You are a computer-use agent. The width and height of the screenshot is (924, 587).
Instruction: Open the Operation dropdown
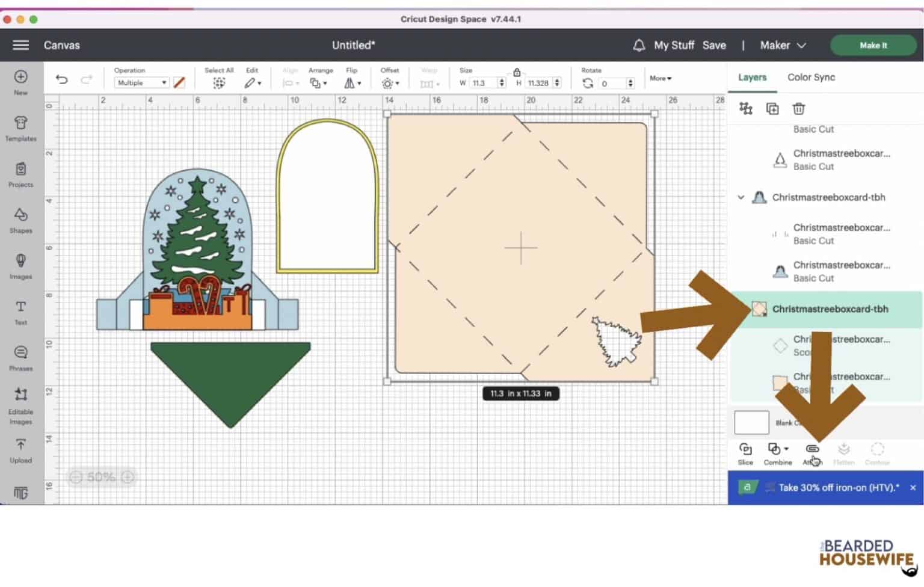[x=142, y=83]
